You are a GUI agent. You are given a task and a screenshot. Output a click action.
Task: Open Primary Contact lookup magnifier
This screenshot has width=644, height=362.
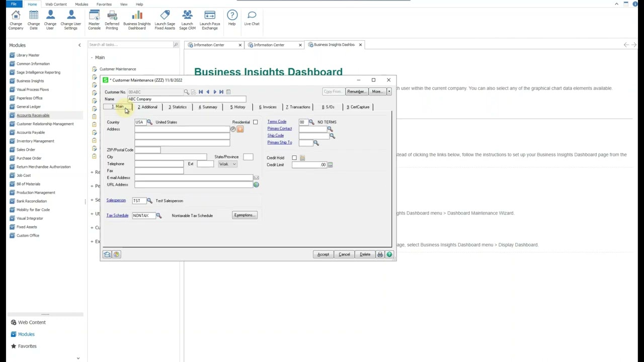330,129
